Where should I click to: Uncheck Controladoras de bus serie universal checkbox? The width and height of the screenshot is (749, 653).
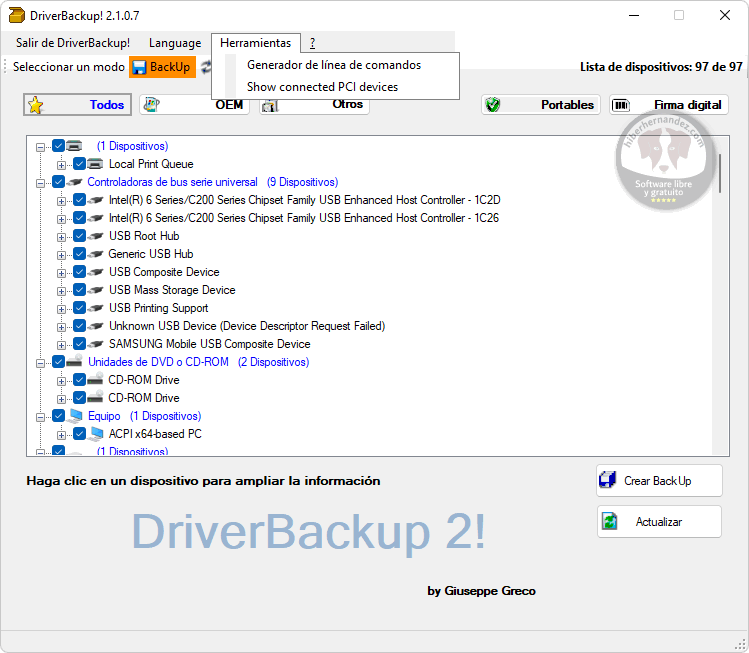(x=58, y=182)
